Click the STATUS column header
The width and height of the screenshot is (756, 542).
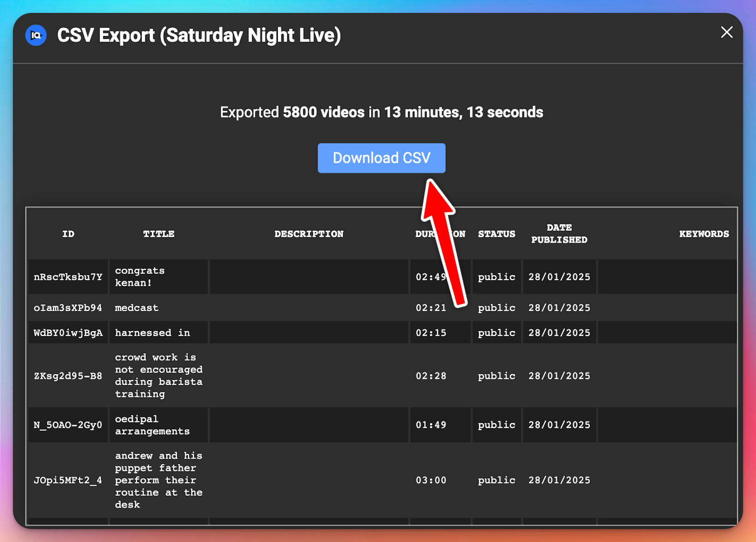[497, 234]
